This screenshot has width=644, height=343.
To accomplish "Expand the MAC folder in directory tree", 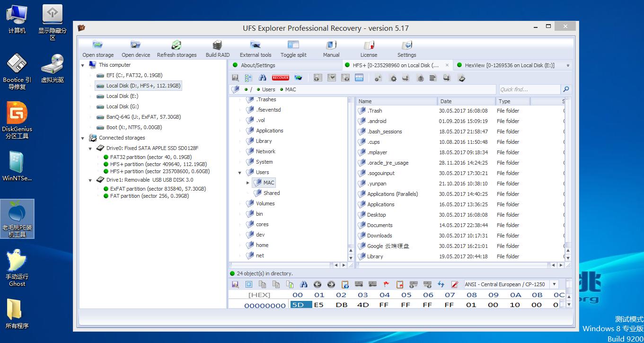I will click(x=247, y=183).
